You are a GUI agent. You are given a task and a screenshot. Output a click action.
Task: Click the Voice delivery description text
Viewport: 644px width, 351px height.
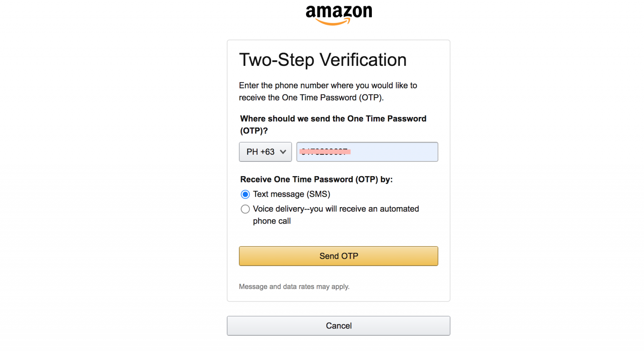[x=335, y=214]
